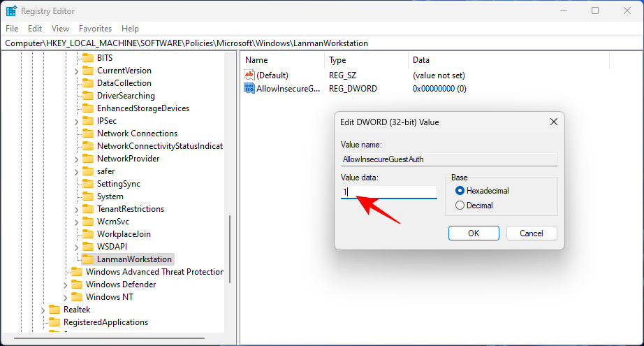Click the tree pane vertical scrollbar
The image size is (644, 346).
230,249
